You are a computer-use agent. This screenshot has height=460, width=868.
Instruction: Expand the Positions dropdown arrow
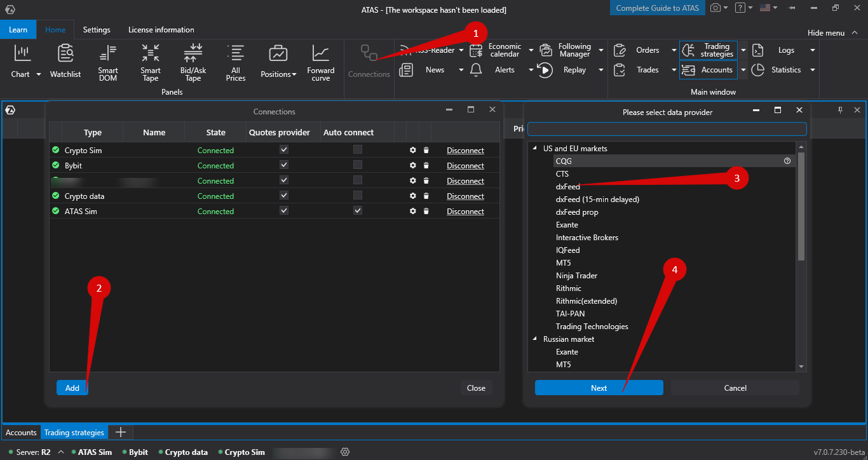tap(294, 74)
